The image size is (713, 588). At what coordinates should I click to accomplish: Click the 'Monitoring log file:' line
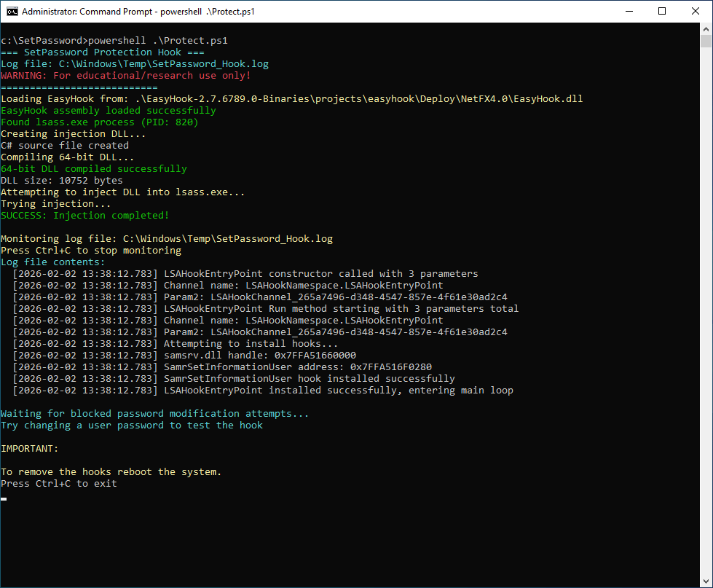click(167, 239)
